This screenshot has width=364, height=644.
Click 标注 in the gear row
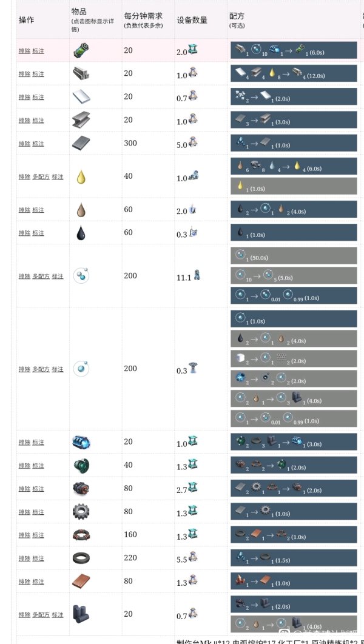coord(38,512)
